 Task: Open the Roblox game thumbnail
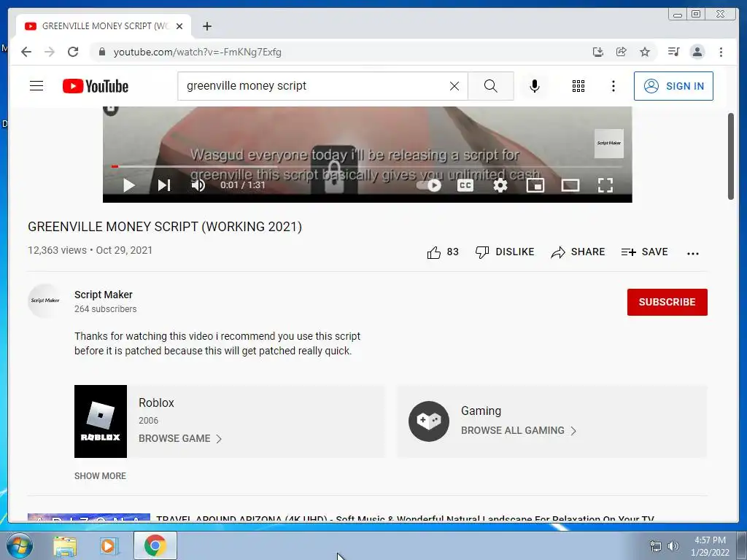point(101,421)
